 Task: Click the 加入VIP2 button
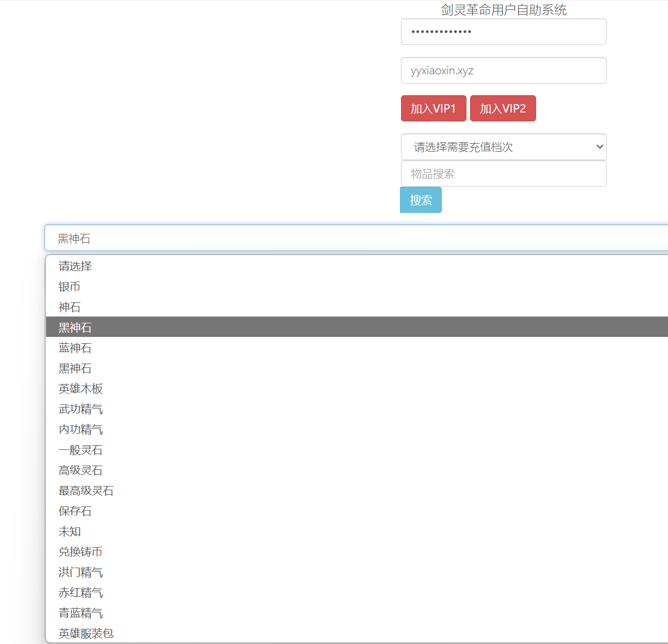[503, 108]
